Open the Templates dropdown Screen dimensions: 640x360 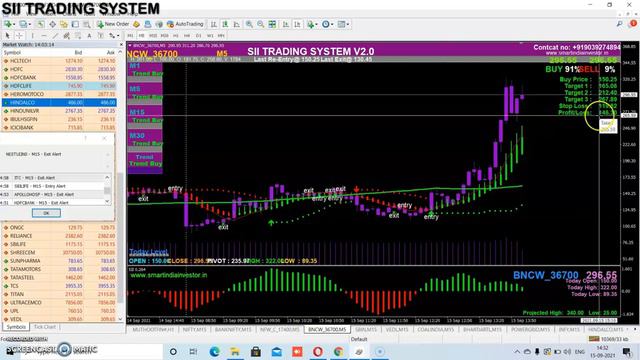pos(343,24)
